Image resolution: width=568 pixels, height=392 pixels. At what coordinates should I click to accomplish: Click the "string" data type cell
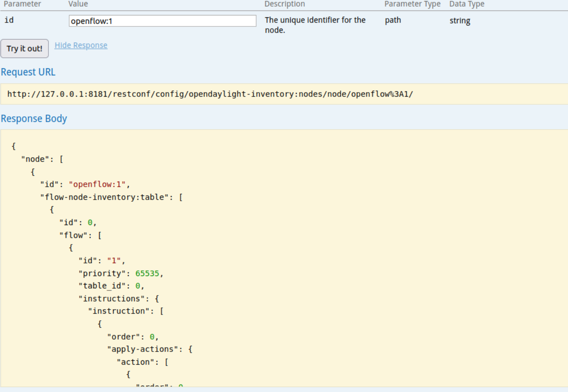tap(460, 21)
